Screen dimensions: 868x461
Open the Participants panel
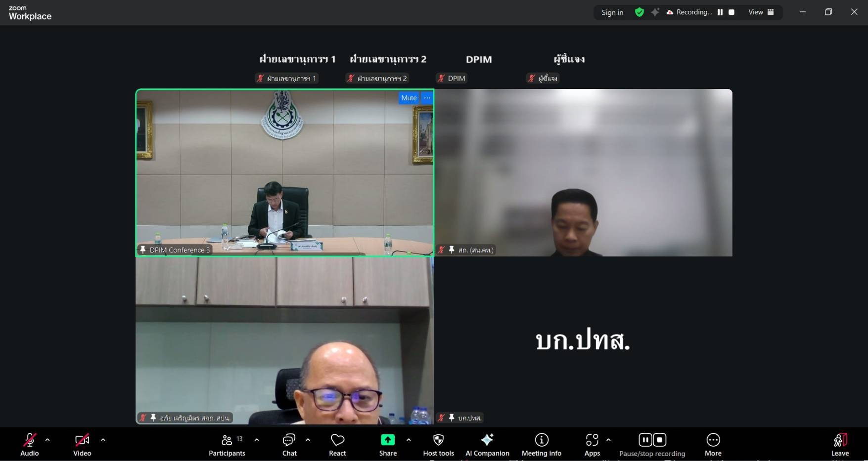click(x=227, y=444)
